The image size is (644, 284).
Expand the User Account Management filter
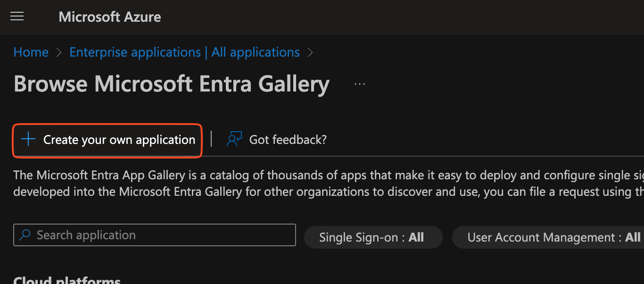[x=547, y=237]
